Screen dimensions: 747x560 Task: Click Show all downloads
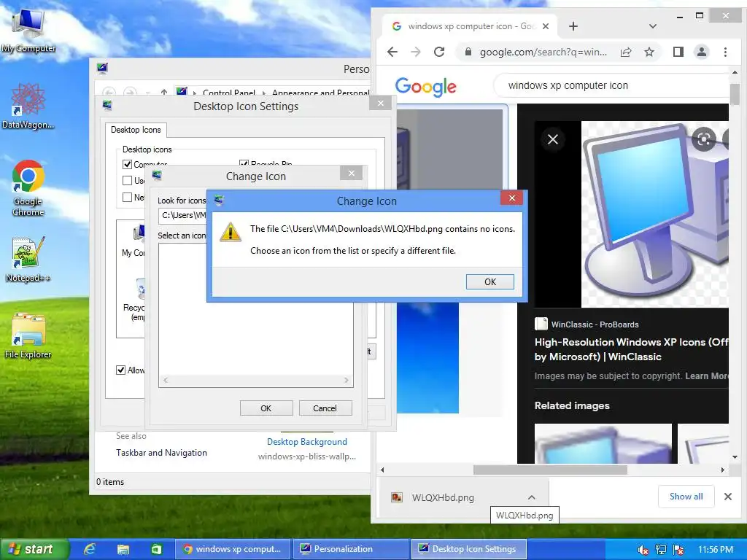point(686,496)
